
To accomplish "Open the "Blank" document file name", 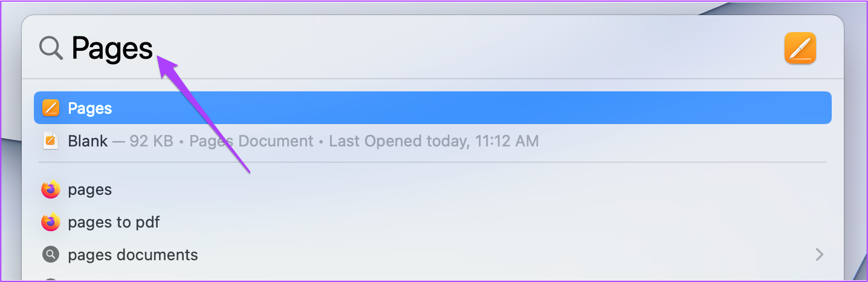I will pos(88,141).
